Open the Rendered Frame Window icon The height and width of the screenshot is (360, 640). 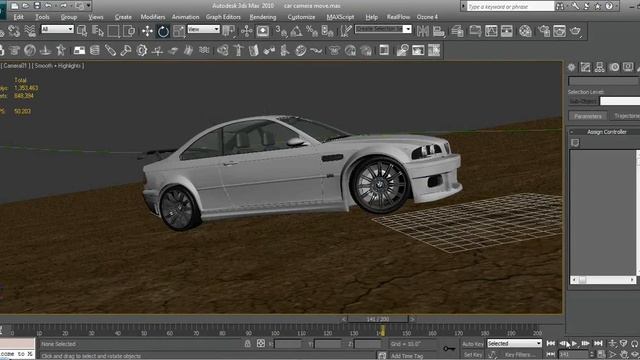tap(560, 31)
